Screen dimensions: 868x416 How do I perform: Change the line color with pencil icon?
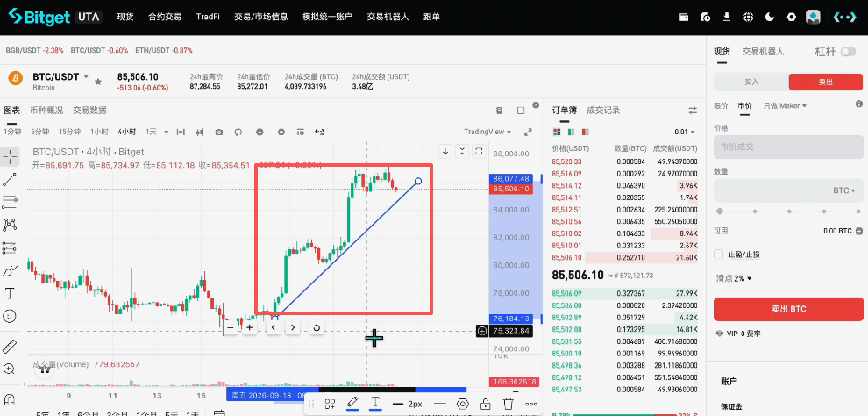click(x=352, y=403)
